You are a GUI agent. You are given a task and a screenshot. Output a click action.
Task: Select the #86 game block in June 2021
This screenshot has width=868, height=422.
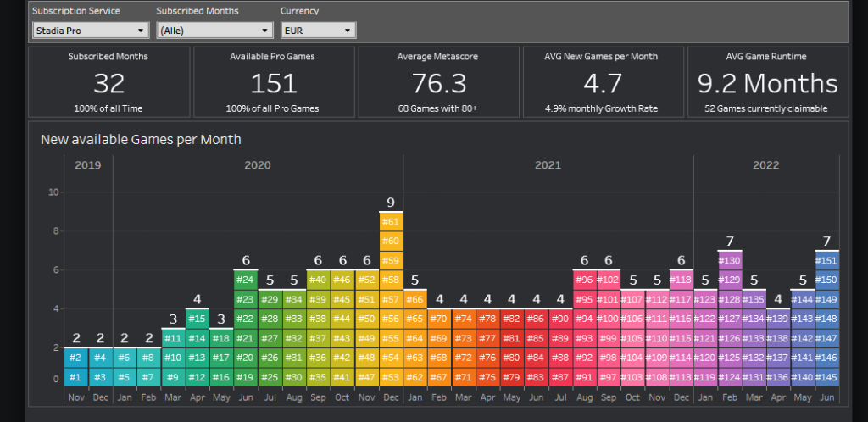point(536,319)
